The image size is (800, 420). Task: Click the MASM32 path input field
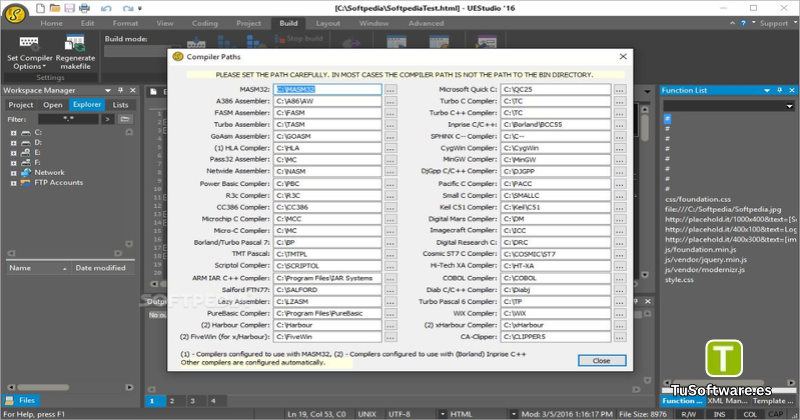click(327, 89)
